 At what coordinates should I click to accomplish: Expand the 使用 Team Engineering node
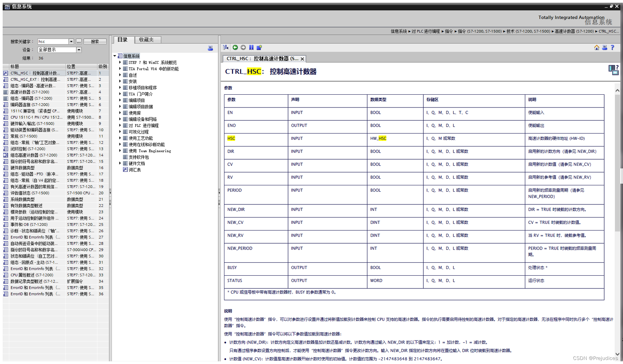[x=120, y=151]
